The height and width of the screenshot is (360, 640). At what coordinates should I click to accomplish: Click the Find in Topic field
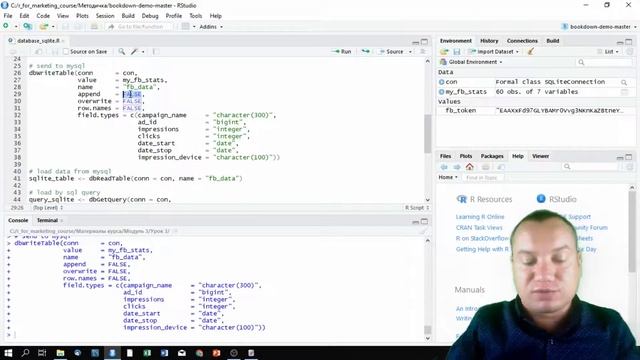click(483, 178)
